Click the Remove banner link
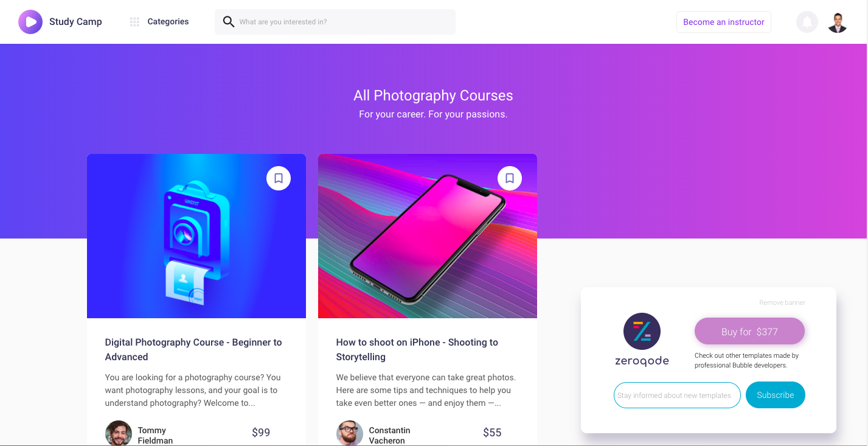Image resolution: width=868 pixels, height=446 pixels. (782, 302)
